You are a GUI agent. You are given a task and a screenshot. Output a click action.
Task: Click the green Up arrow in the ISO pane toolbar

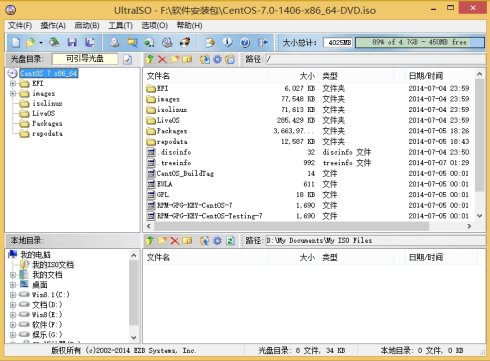pos(150,59)
